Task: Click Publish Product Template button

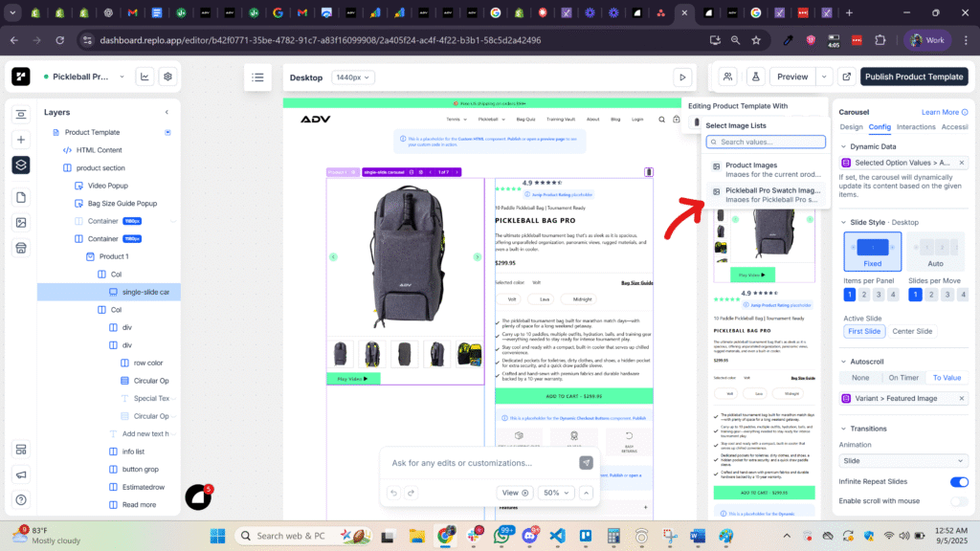Action: coord(913,77)
